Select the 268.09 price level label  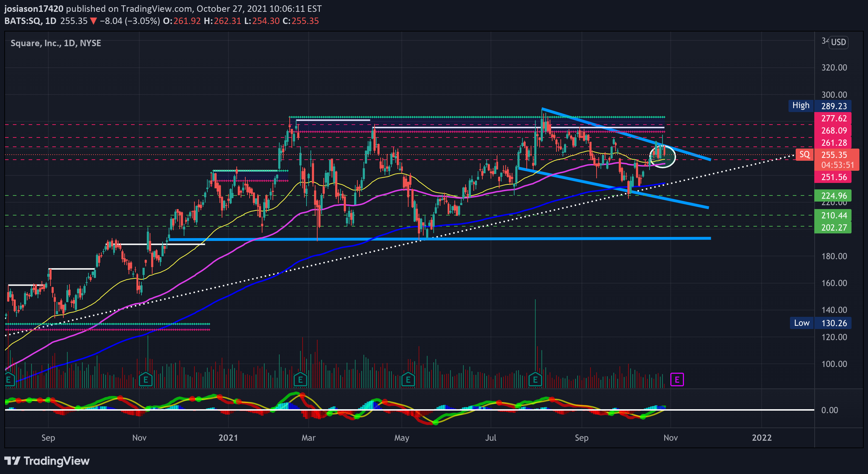[x=833, y=131]
